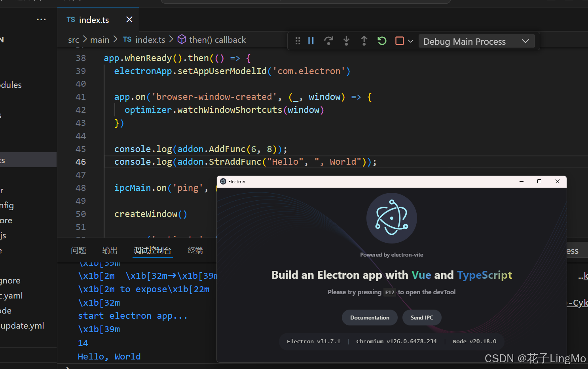Click the Electron window title icon
588x369 pixels.
[x=223, y=181]
